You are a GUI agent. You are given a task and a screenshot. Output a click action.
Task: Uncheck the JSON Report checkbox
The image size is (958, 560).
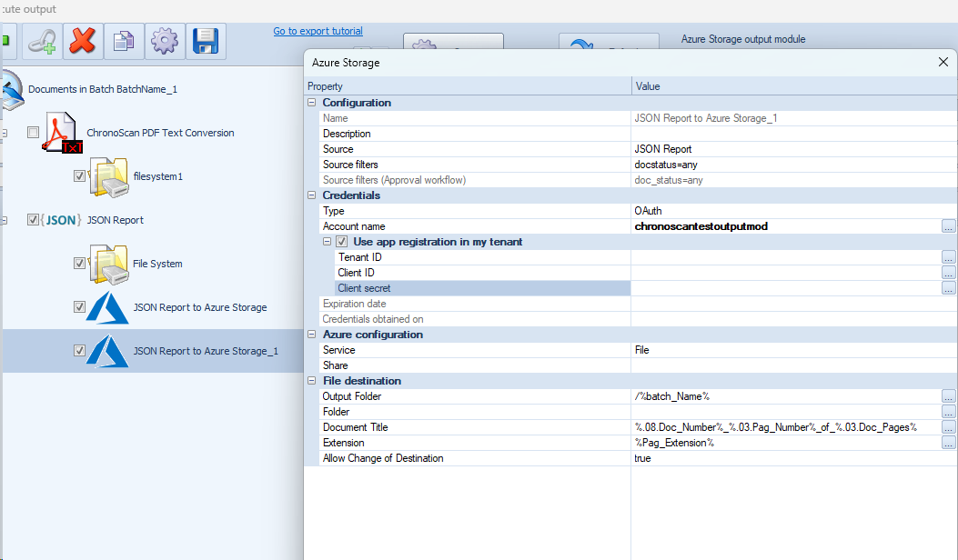34,220
